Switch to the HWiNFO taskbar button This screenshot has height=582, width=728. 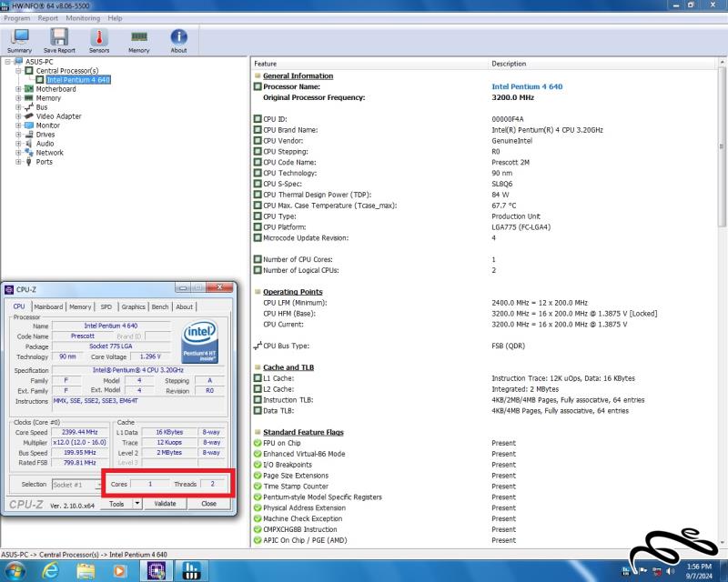point(191,570)
